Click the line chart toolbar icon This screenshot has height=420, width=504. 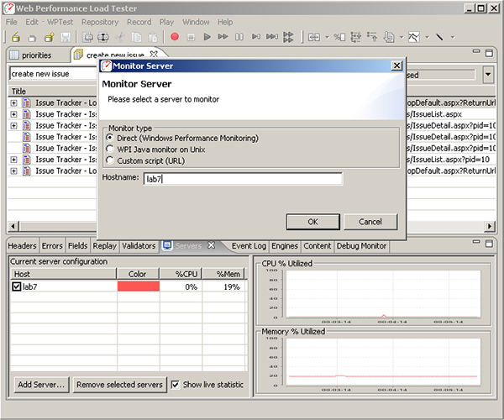414,37
